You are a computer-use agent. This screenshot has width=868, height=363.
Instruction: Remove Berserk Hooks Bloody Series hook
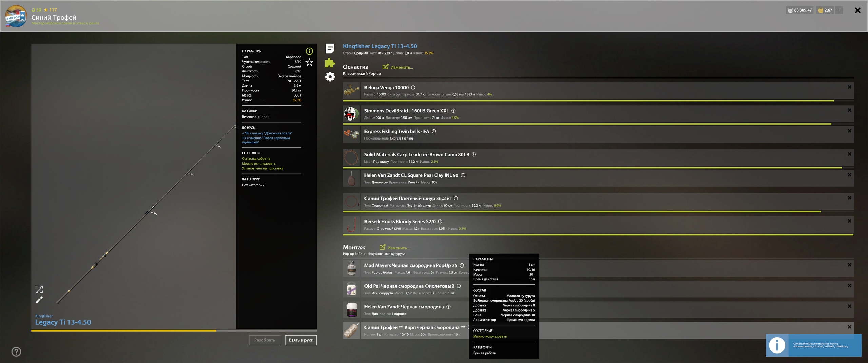point(849,221)
